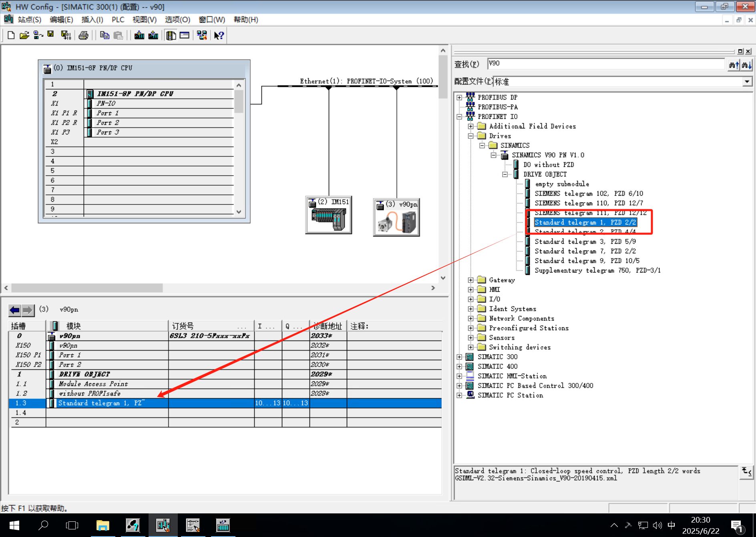
Task: Select the Module Access Point row
Action: point(225,384)
